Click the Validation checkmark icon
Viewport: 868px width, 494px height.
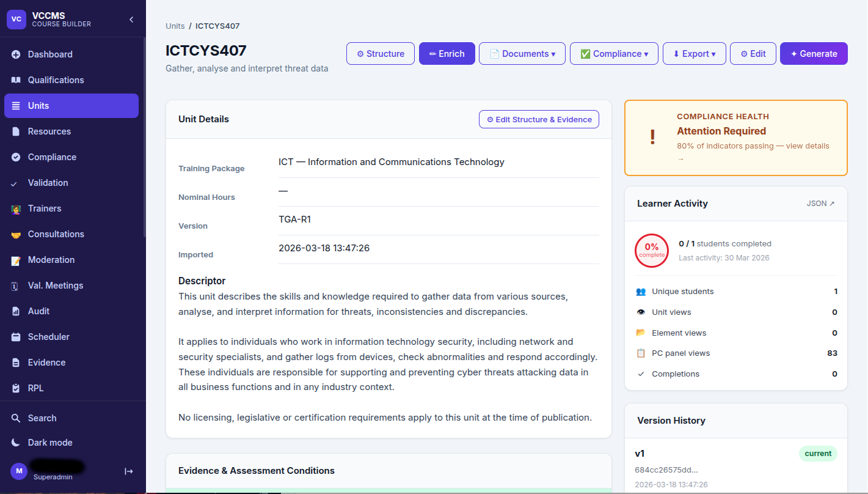click(x=15, y=183)
